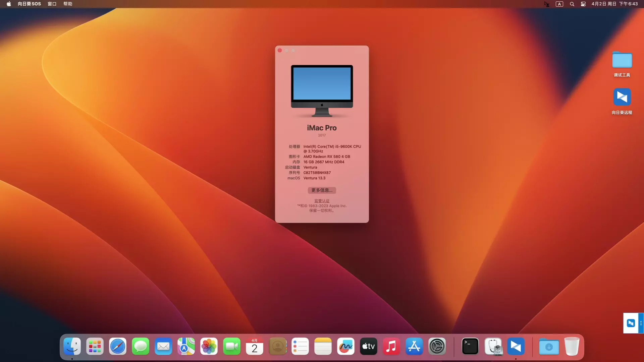644x362 pixels.
Task: Open the 监管认证 link
Action: coord(322,200)
